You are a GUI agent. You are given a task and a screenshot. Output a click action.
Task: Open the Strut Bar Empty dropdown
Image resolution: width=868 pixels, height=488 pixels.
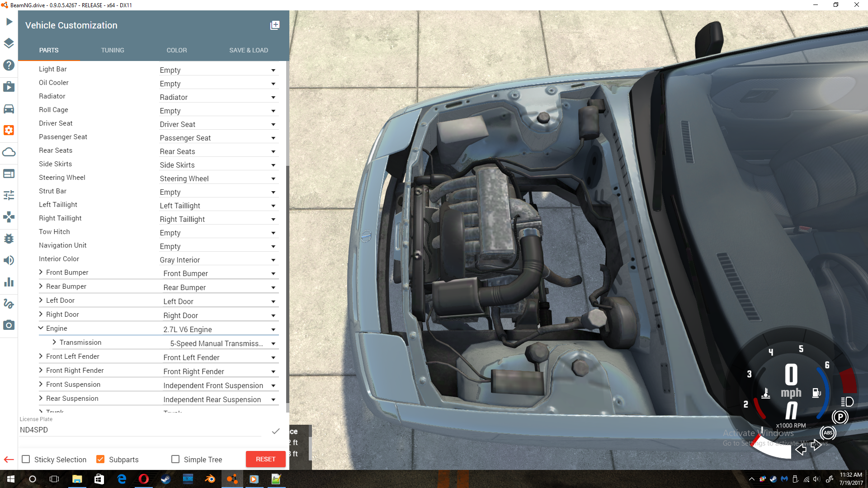coord(218,192)
